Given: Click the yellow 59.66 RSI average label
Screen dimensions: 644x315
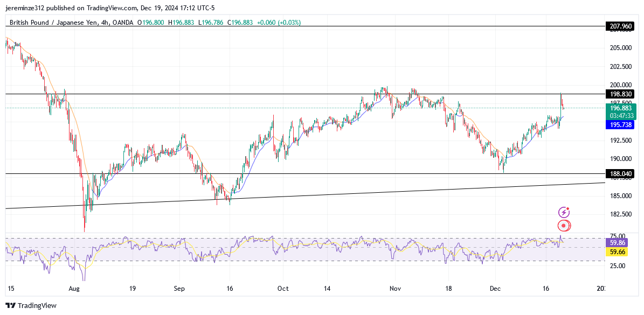Looking at the screenshot, I should coord(618,252).
